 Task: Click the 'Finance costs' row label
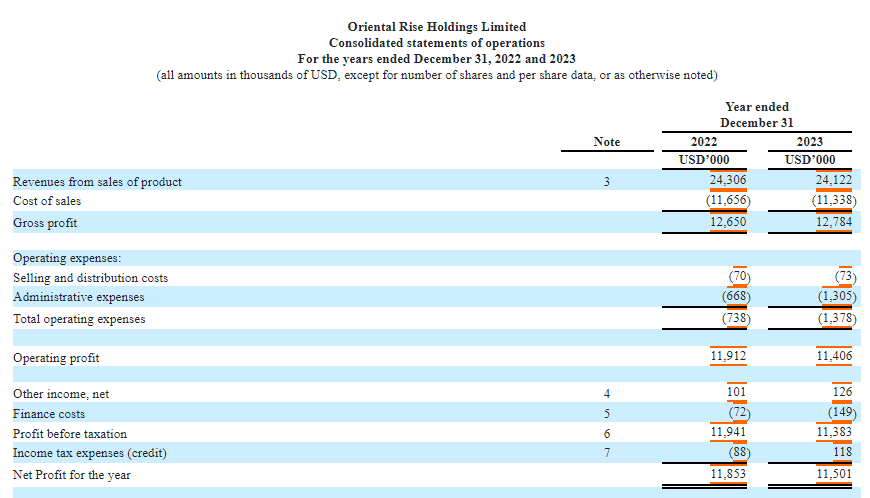(49, 414)
